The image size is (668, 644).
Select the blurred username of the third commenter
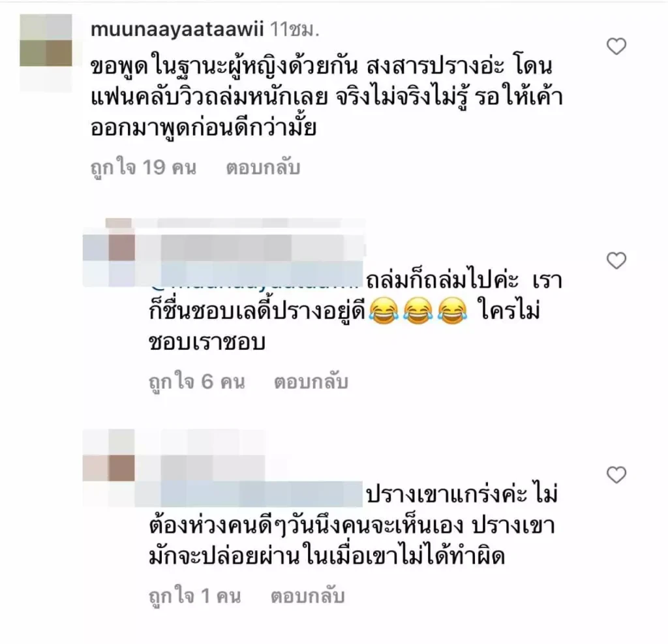(x=200, y=468)
